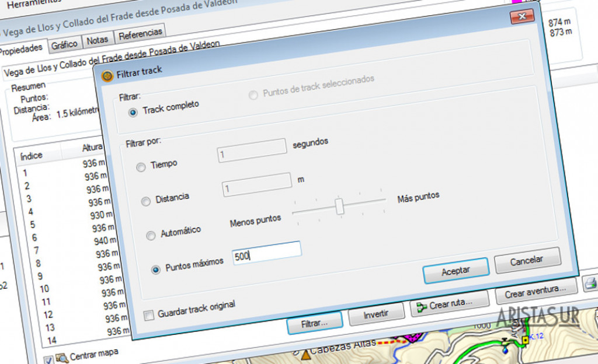
Task: Click the Crear aventura... button
Action: 536,292
